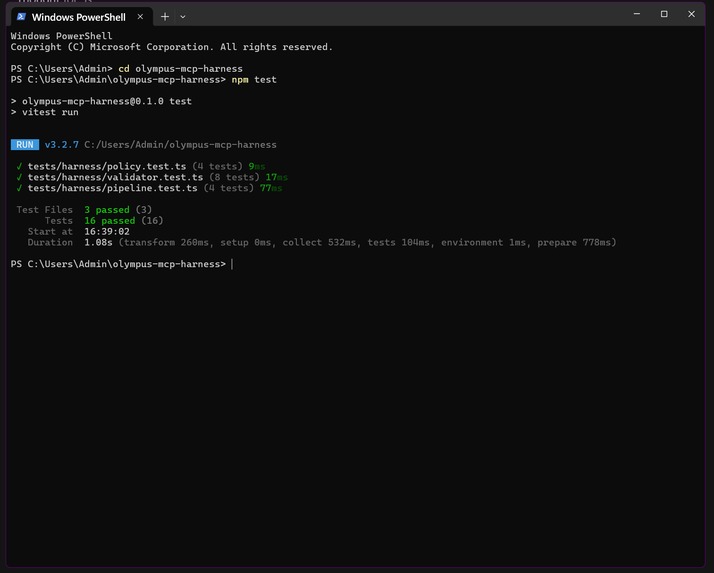The image size is (714, 573).
Task: Click the start time 16:39:02
Action: (x=107, y=231)
